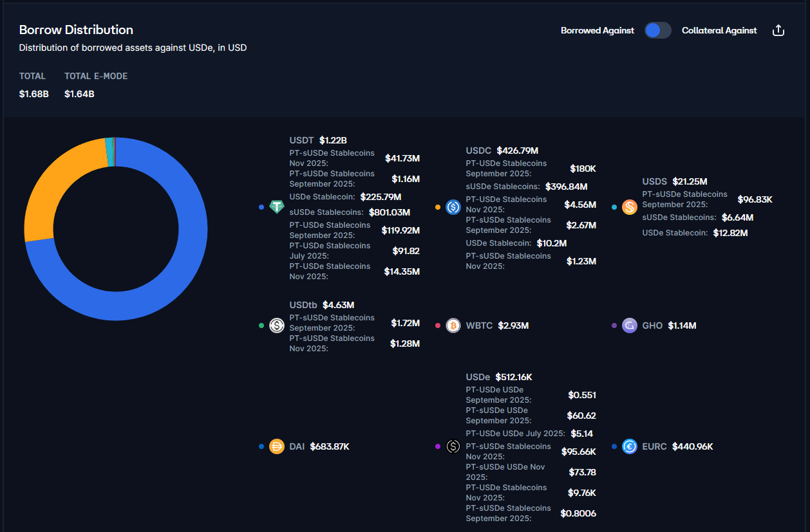This screenshot has height=532, width=810.
Task: Click the WBTC $2.93M label
Action: click(497, 326)
